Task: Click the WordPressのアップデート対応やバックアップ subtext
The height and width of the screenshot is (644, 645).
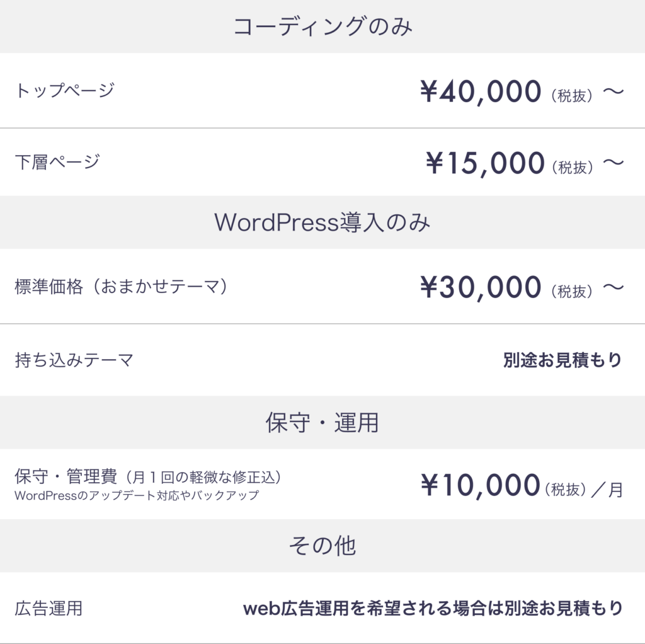Action: click(137, 495)
